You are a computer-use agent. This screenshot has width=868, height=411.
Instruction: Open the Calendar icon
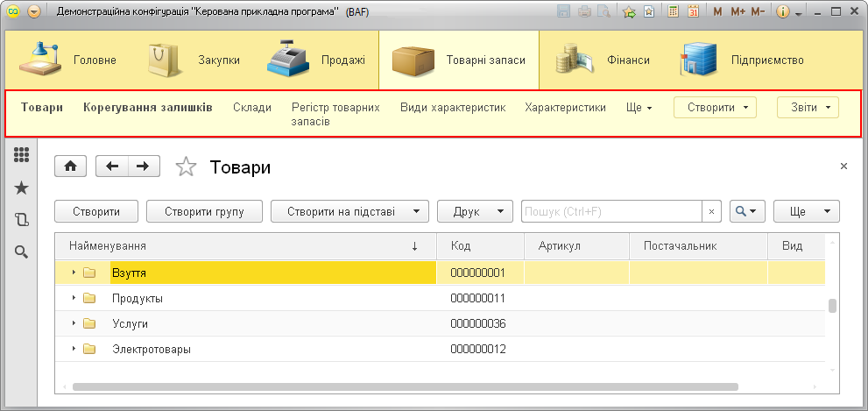pyautogui.click(x=693, y=11)
